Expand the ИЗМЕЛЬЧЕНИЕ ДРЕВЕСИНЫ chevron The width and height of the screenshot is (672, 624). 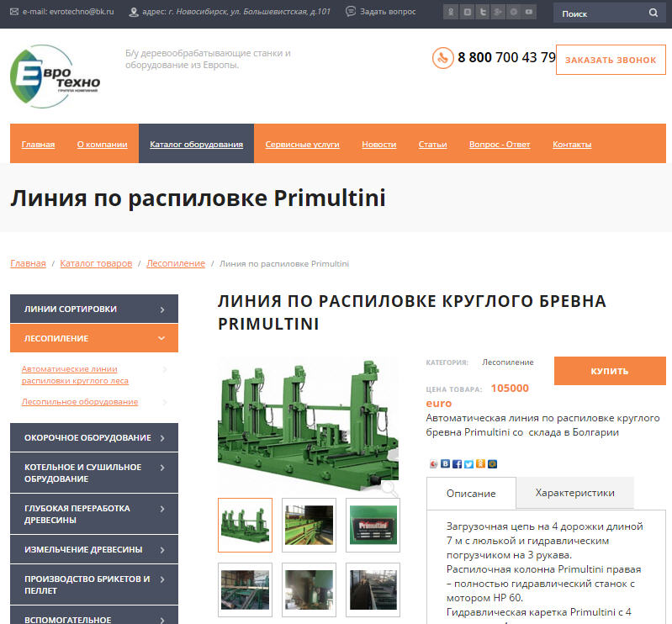pyautogui.click(x=162, y=550)
